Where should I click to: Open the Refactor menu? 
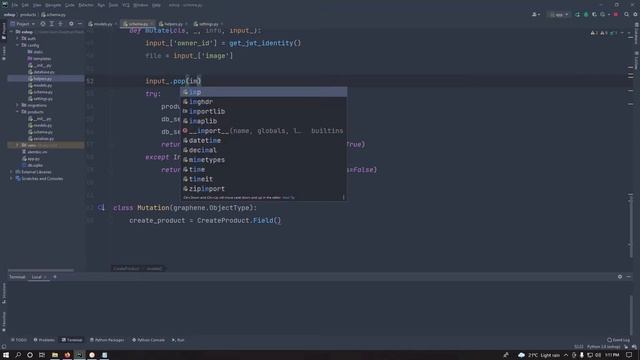86,5
